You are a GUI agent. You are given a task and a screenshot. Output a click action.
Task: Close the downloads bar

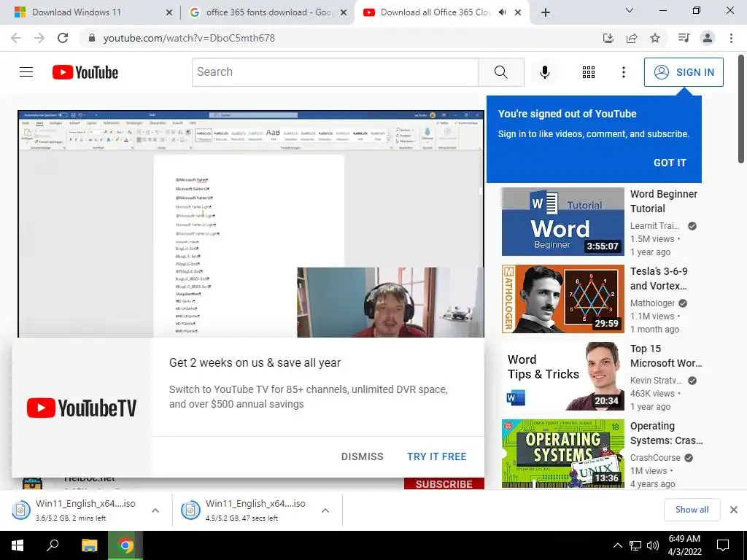point(734,510)
